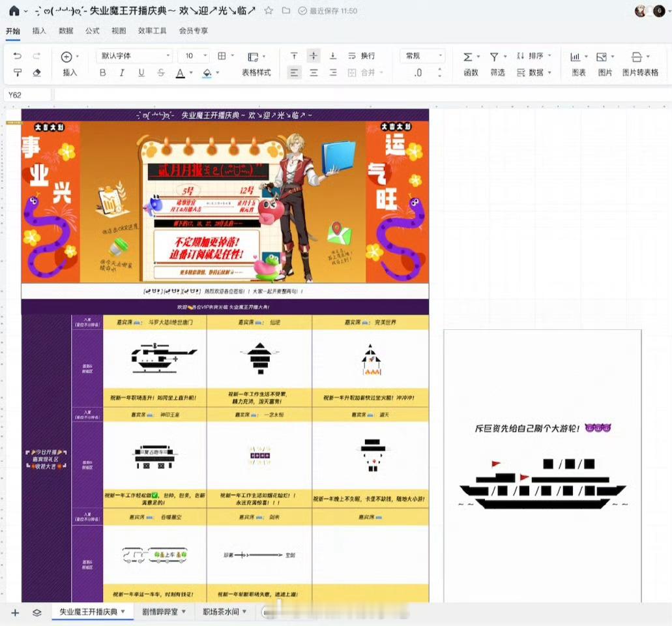Open the 常规 number format dropdown

point(424,55)
